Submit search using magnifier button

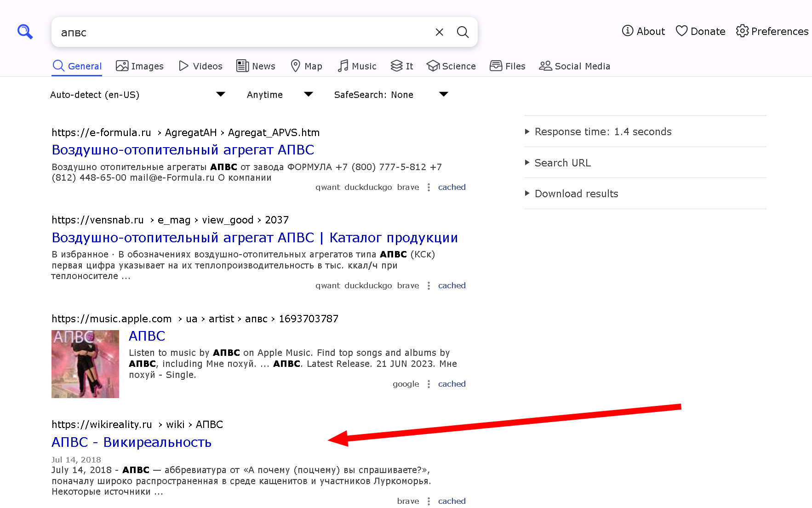click(x=463, y=32)
